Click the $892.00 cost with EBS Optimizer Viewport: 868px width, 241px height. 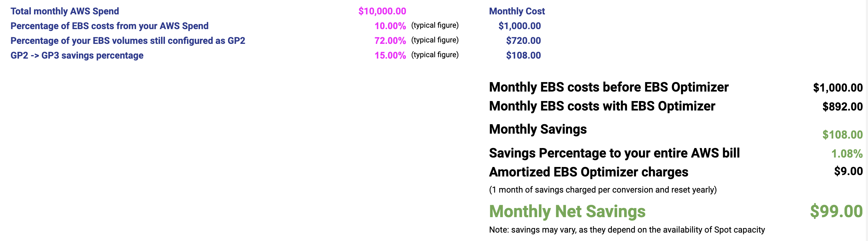pos(842,107)
